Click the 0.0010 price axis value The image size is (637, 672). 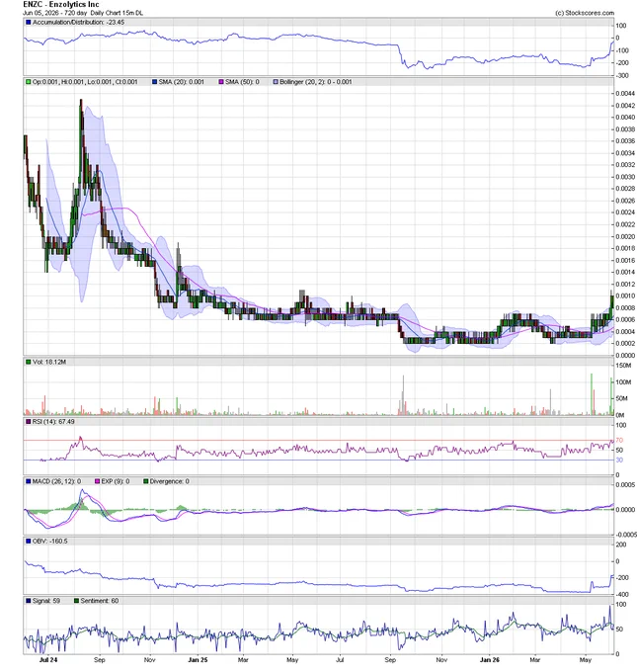(625, 295)
